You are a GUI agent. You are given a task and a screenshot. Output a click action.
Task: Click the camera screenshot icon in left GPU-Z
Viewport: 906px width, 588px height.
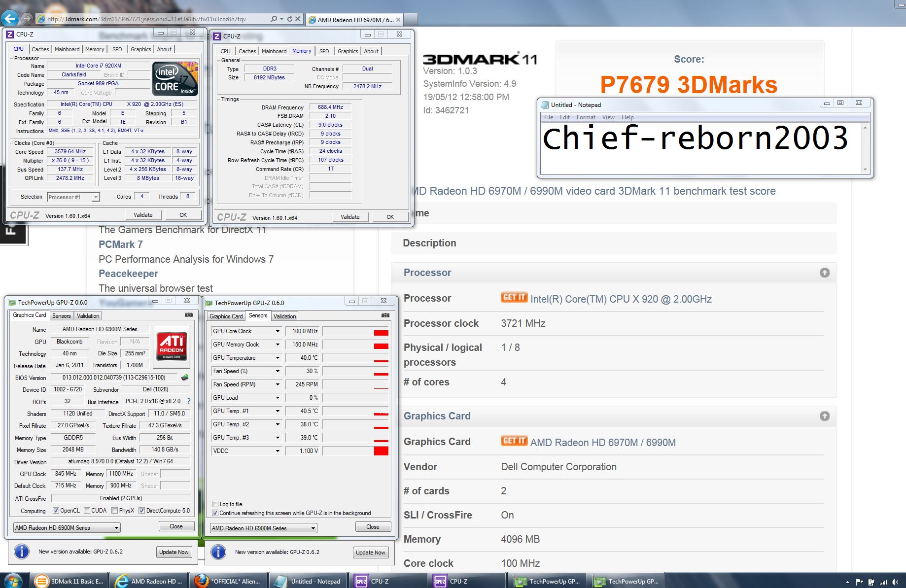coord(188,315)
